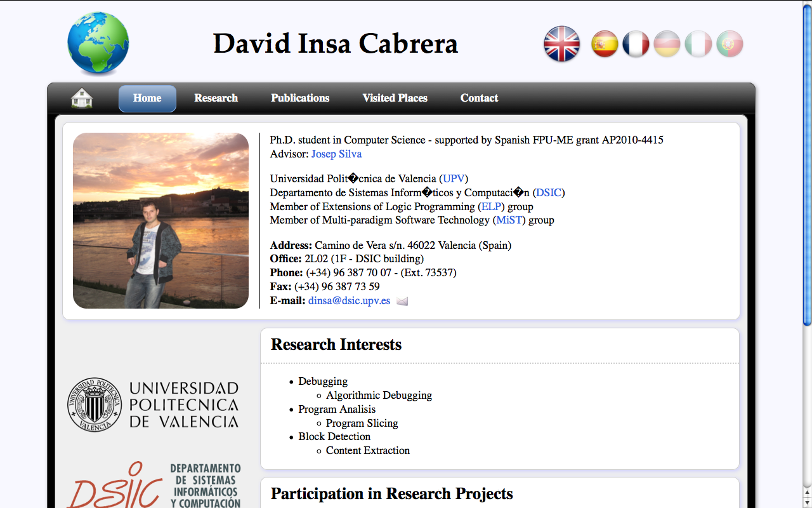The width and height of the screenshot is (812, 508).
Task: Navigate to Visited Places
Action: tap(395, 98)
